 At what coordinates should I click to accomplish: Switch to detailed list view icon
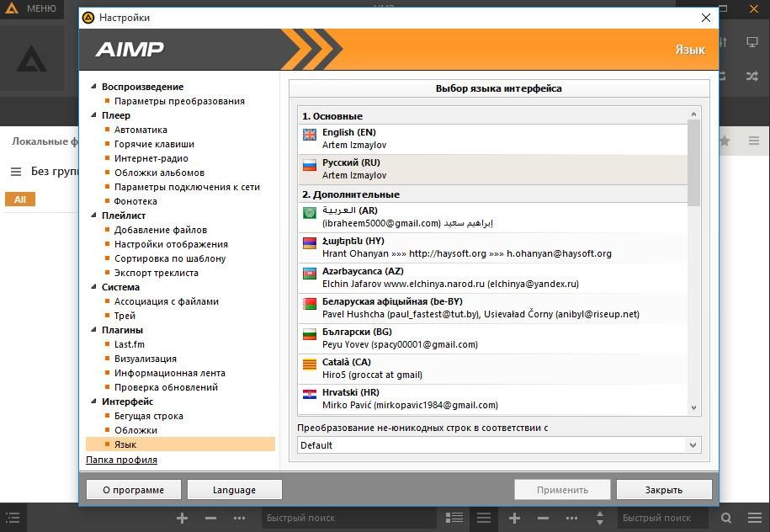(x=454, y=518)
